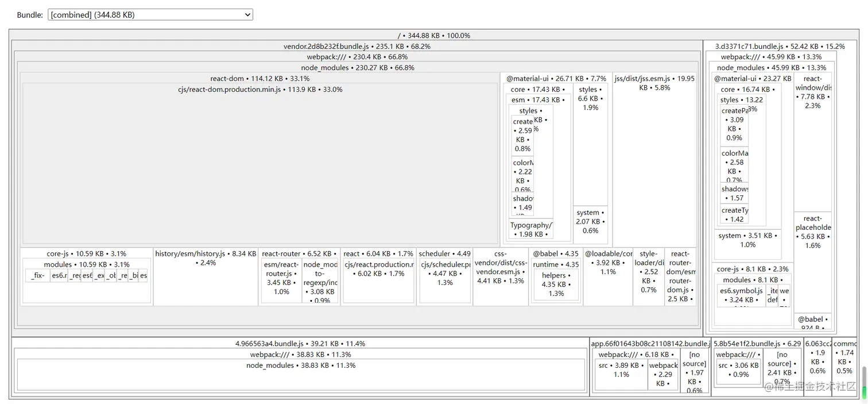Image resolution: width=868 pixels, height=404 pixels.
Task: Select the history/esm/history.js 8.34 KB block
Action: 206,277
